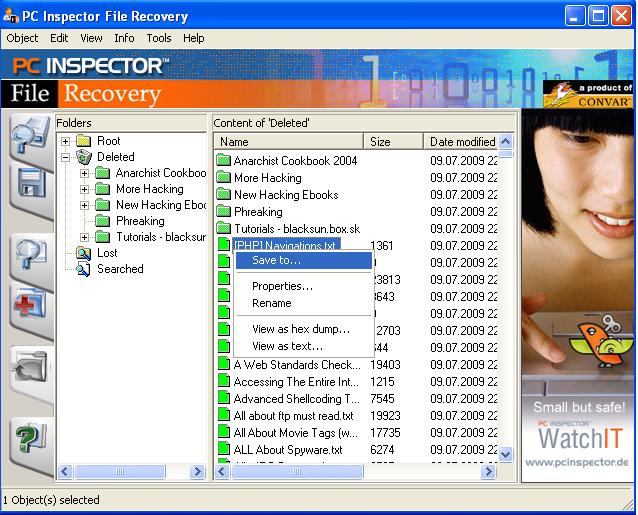Click file list scroll up arrow
The width and height of the screenshot is (638, 515).
[x=505, y=142]
